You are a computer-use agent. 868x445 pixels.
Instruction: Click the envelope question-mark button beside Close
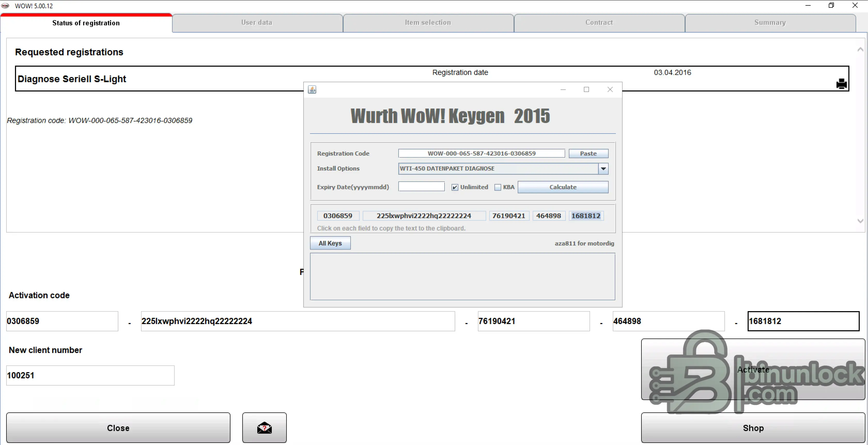pyautogui.click(x=265, y=427)
